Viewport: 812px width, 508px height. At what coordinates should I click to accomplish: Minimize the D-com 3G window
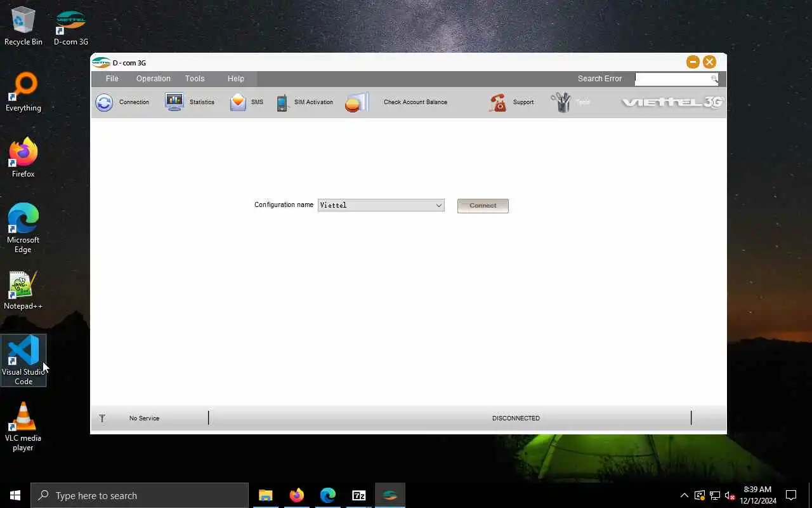click(693, 62)
